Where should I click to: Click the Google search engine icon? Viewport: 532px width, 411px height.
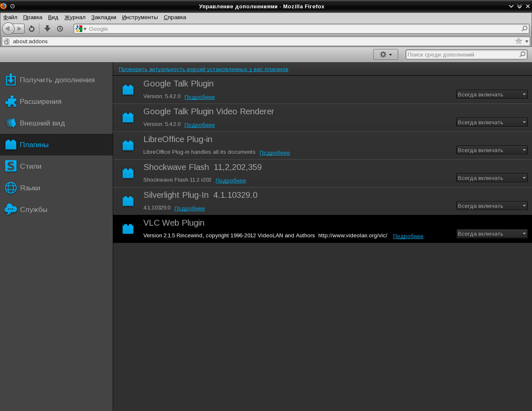pos(79,29)
